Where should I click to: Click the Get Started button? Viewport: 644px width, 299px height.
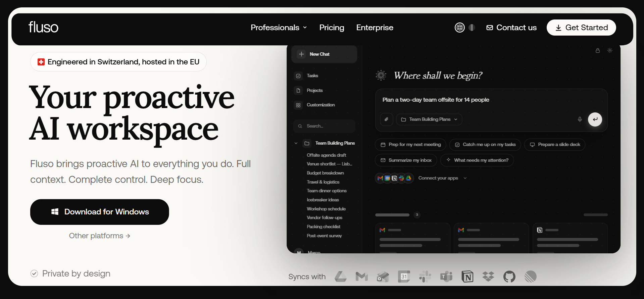click(x=581, y=28)
